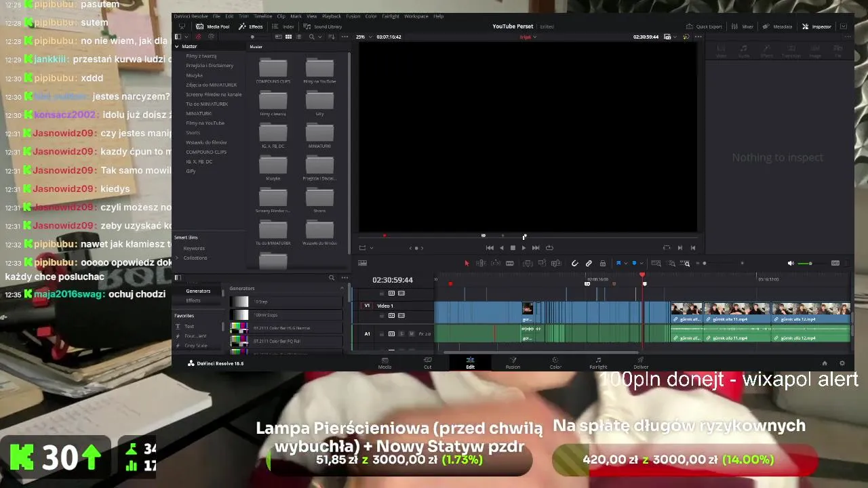
Task: Go to first frame in the viewer
Action: tap(490, 248)
